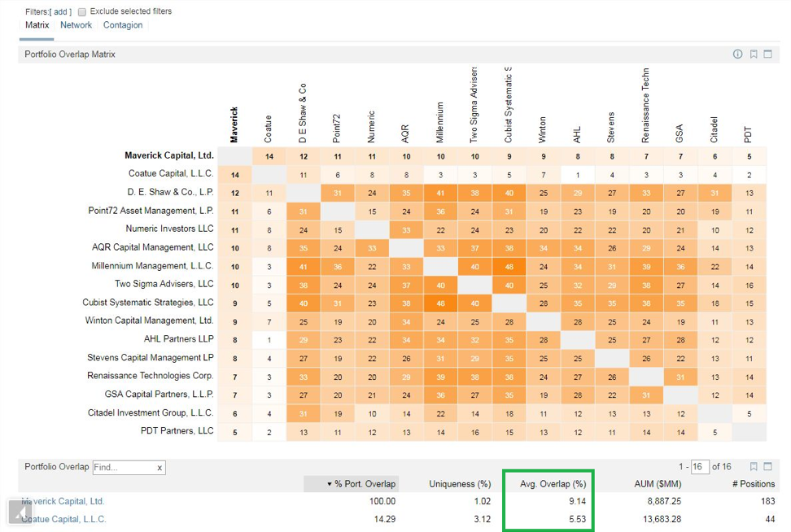Open Coatue Capital, L.L.C. link in table
The width and height of the screenshot is (791, 532).
point(63,519)
